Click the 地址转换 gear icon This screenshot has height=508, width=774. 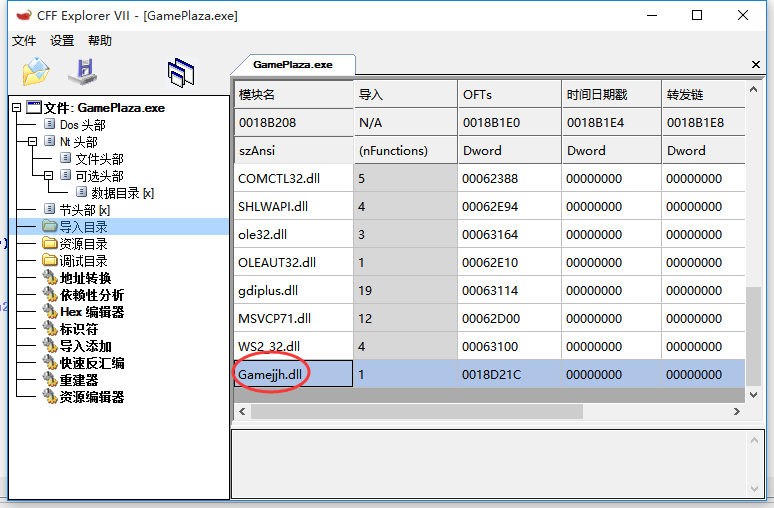(50, 278)
